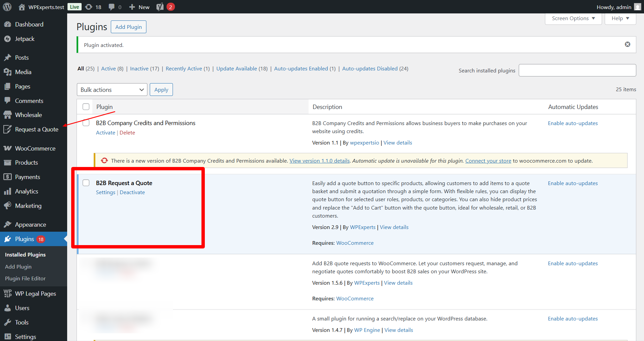Tick the B2B Request a Quote checkbox
The height and width of the screenshot is (341, 644).
pyautogui.click(x=86, y=183)
